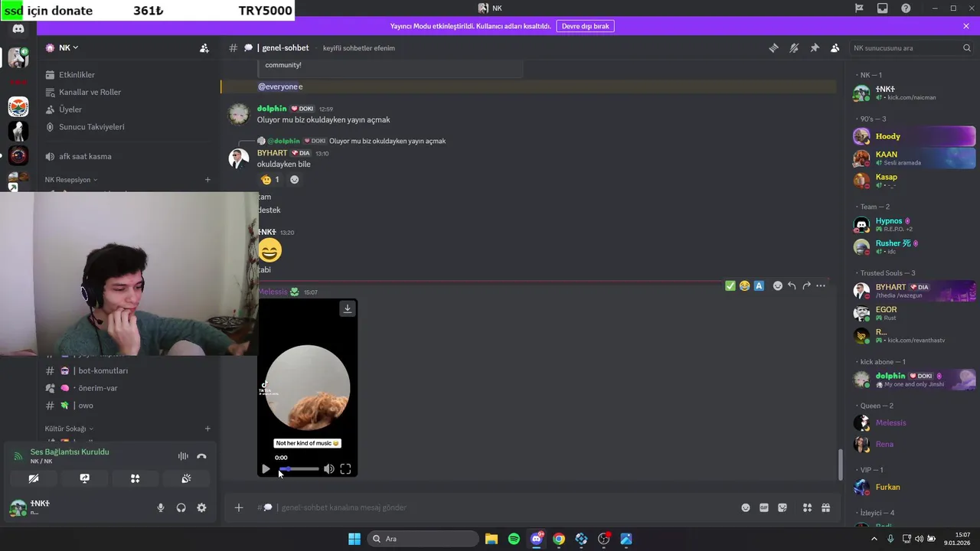The height and width of the screenshot is (551, 980).
Task: Open the apps launcher in message bar
Action: pos(807,507)
